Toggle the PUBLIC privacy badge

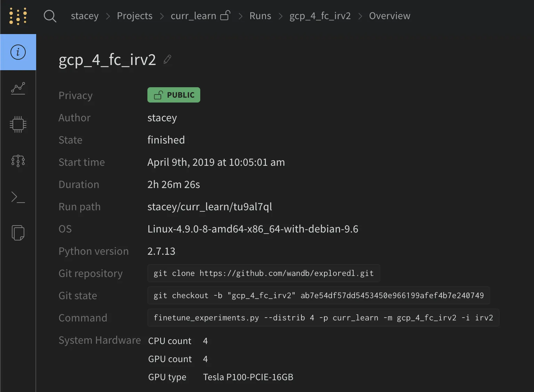pos(174,95)
